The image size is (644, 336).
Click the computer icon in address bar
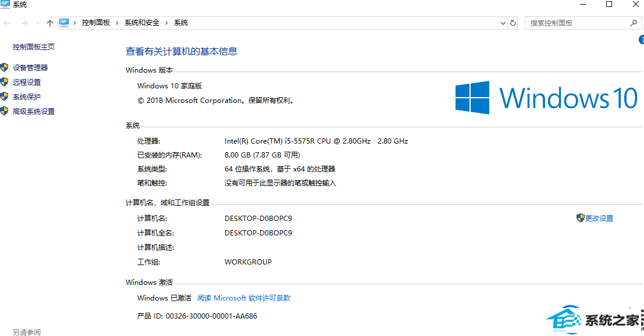coord(64,23)
